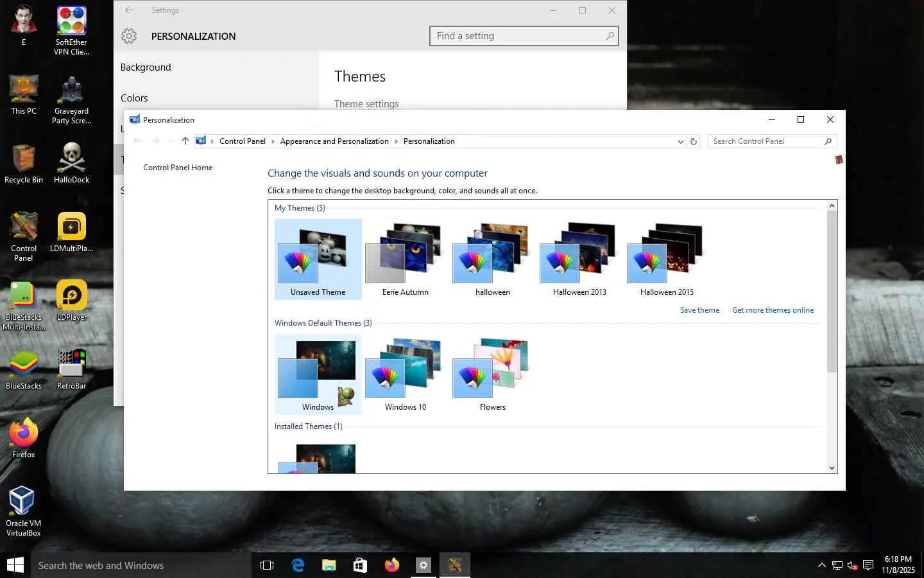Apply the Halloween 2013 theme

pos(580,259)
